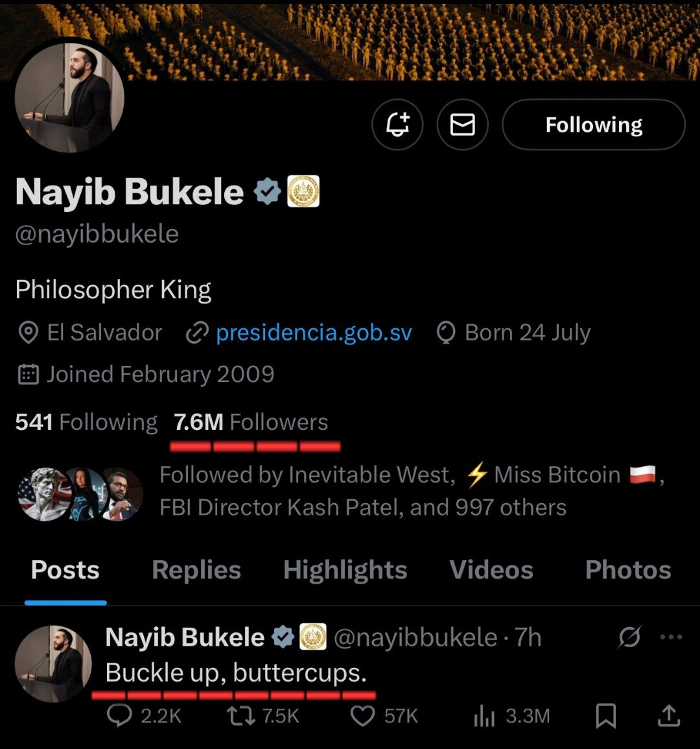Show the Photos tab
This screenshot has height=749, width=700.
(x=627, y=570)
